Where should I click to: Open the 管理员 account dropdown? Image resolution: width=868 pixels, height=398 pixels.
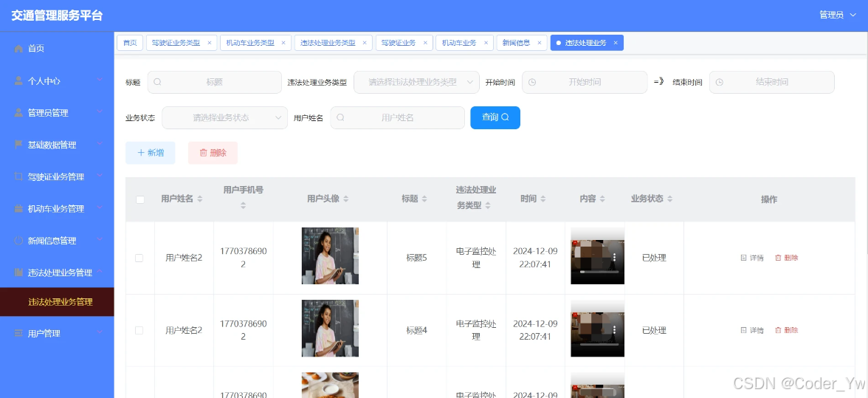coord(838,15)
